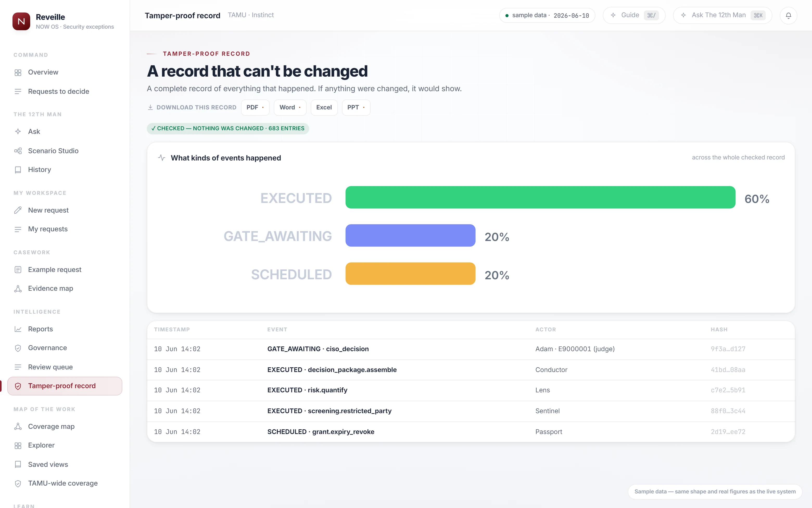Open the Governance section
Viewport: 812px width, 508px height.
[x=65, y=348]
